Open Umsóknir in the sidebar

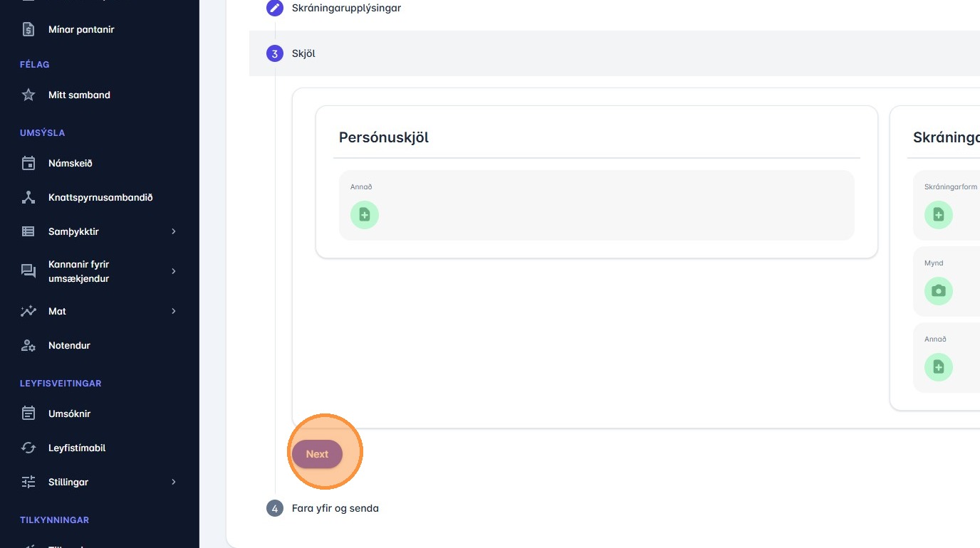(x=69, y=413)
